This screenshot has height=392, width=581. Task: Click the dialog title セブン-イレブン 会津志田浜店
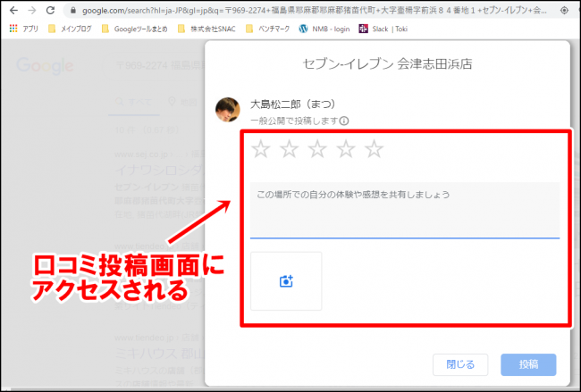tap(387, 63)
